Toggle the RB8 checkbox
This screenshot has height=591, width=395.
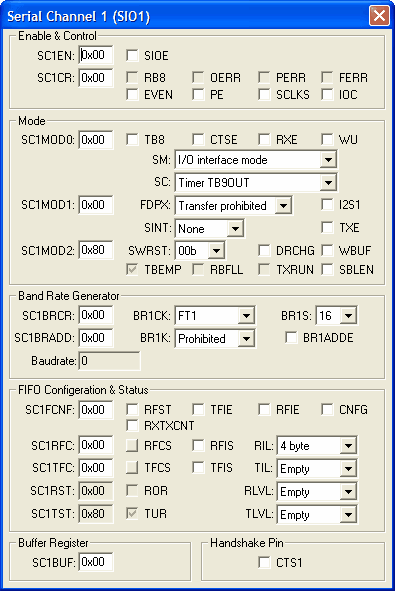tap(132, 78)
